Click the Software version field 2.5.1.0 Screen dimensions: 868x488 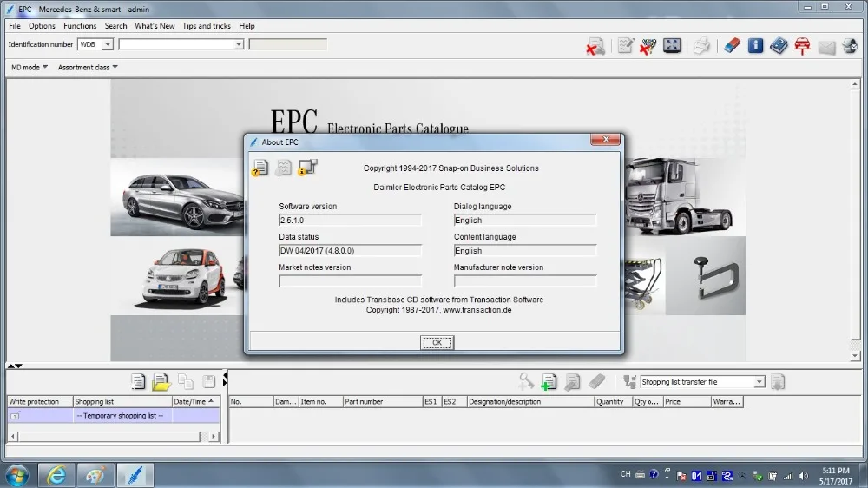tap(350, 221)
